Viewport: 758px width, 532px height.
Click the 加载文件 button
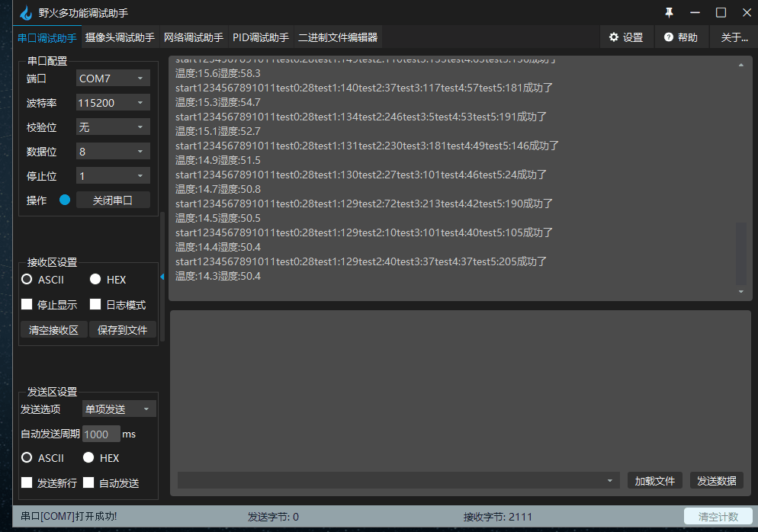click(654, 481)
